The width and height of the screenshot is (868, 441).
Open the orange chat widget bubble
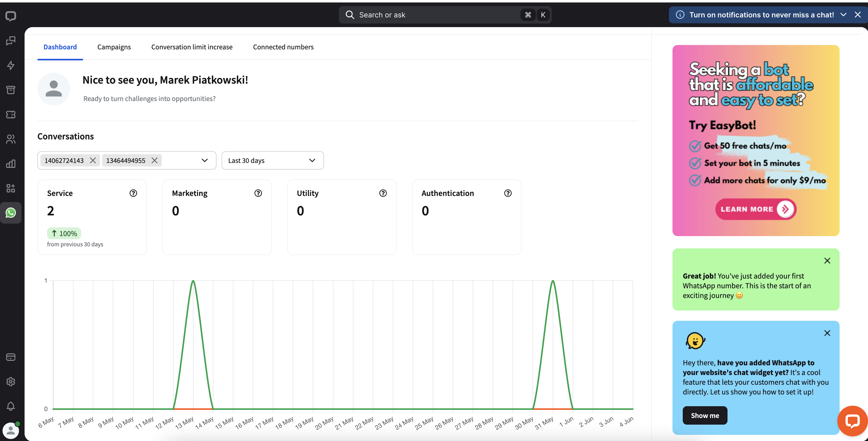852,421
